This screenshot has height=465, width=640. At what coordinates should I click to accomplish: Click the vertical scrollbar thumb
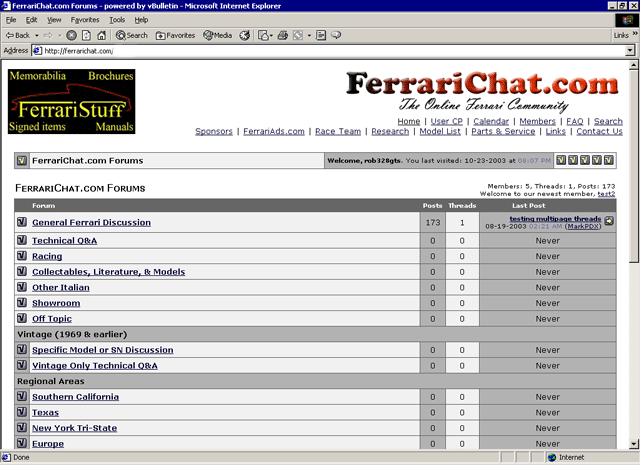pos(633,167)
